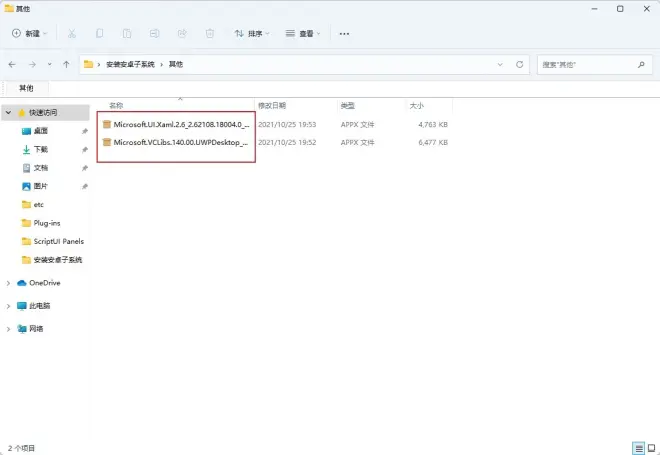
Task: Click 其他 in address breadcrumb
Action: click(x=176, y=64)
